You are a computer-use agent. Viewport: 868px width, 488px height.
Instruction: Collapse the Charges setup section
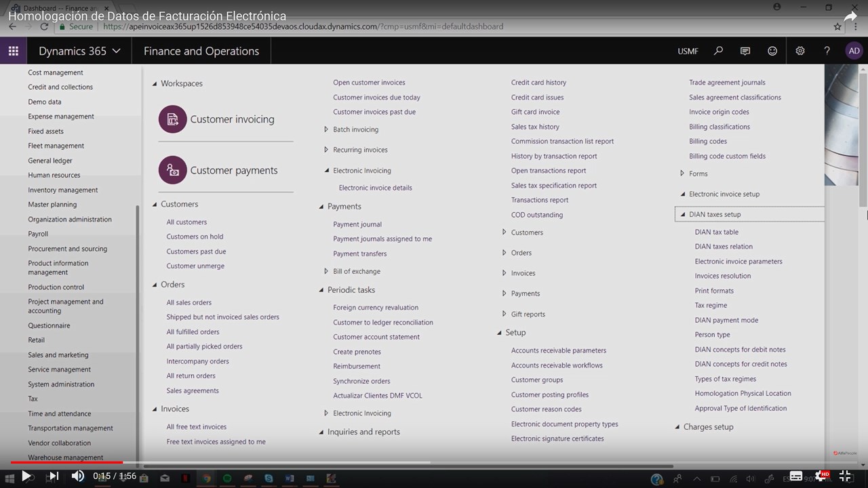click(677, 427)
